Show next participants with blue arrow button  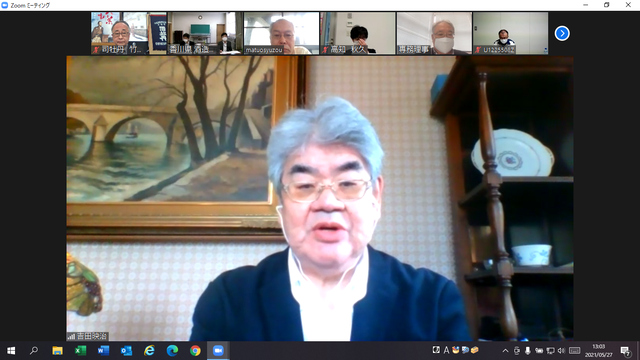[x=562, y=33]
